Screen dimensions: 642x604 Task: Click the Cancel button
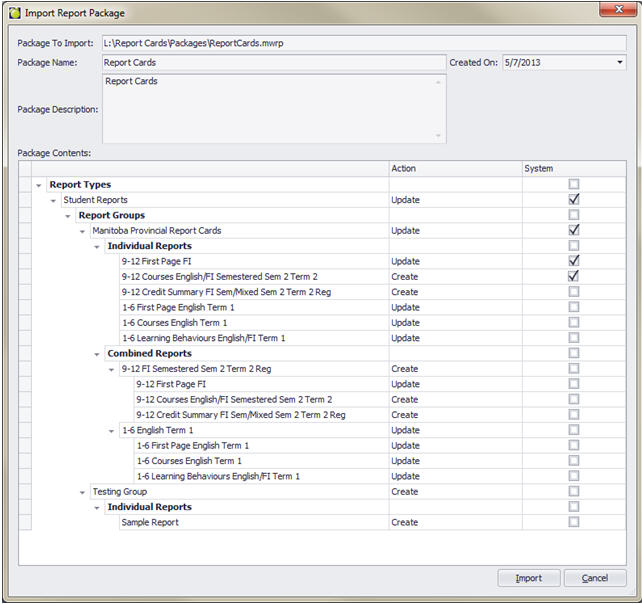(x=595, y=578)
